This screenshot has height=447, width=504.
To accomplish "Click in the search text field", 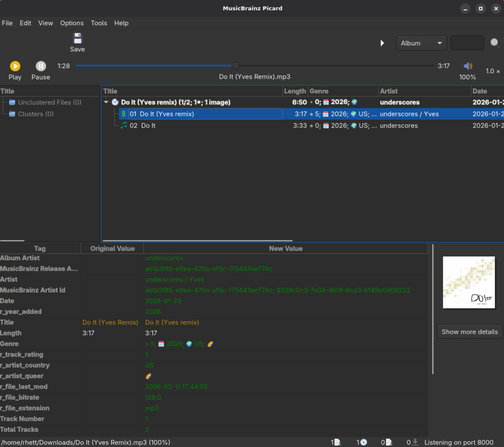I will 467,43.
